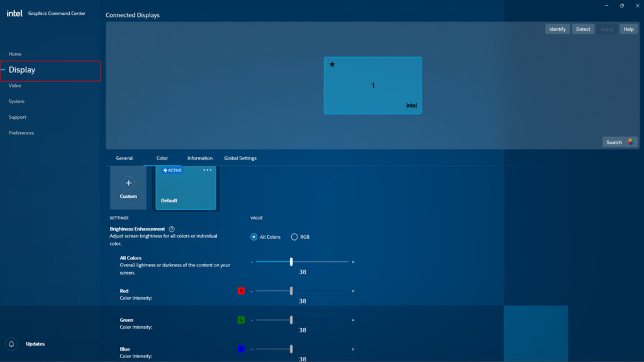This screenshot has height=362, width=644.
Task: Go to Home in sidebar
Action: (x=15, y=54)
